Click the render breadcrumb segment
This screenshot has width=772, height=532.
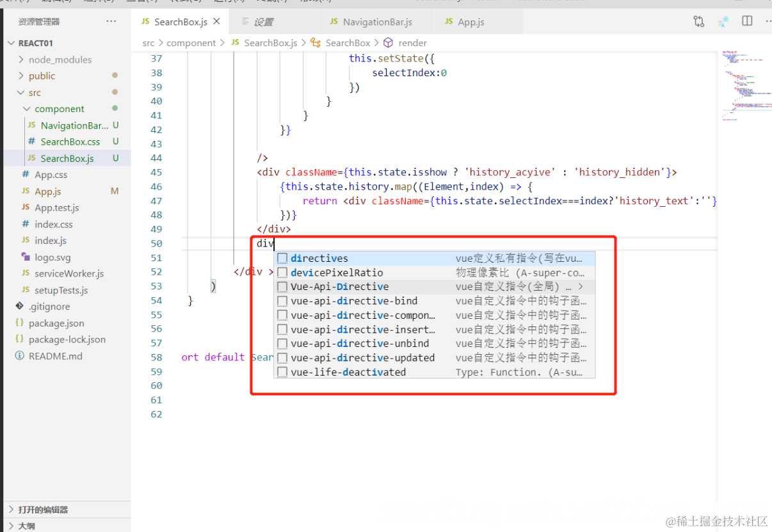[x=413, y=43]
